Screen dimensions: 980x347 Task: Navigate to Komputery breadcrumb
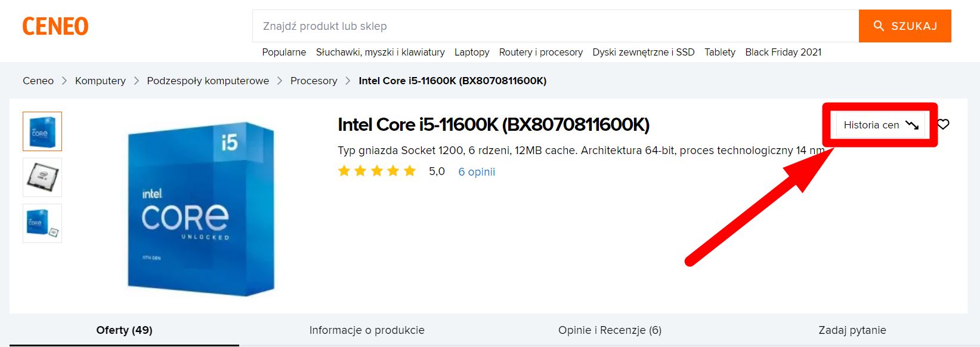pyautogui.click(x=100, y=81)
